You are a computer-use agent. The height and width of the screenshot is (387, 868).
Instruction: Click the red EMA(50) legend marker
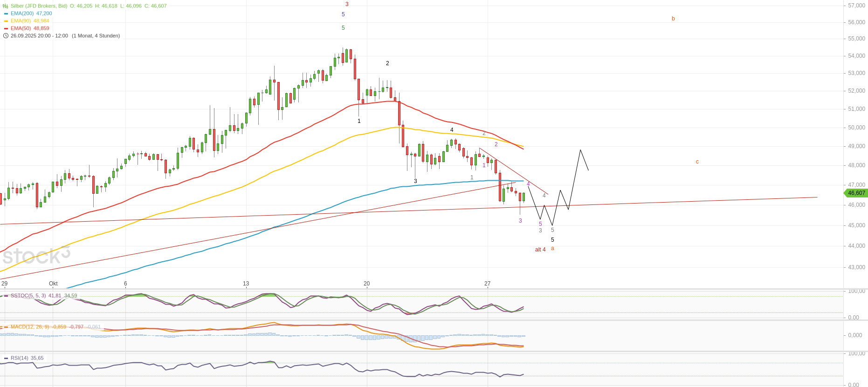pyautogui.click(x=6, y=28)
